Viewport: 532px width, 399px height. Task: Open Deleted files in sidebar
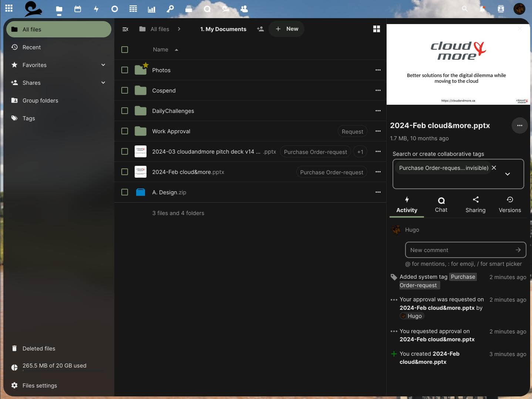tap(39, 348)
